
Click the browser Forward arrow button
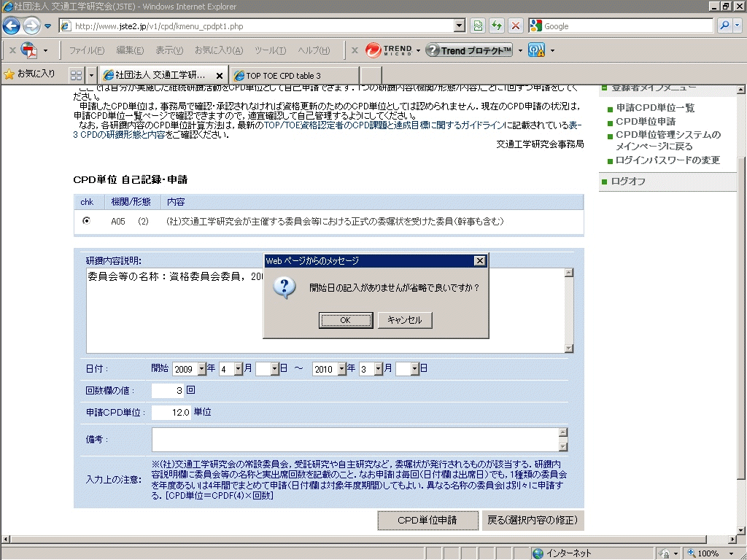31,26
